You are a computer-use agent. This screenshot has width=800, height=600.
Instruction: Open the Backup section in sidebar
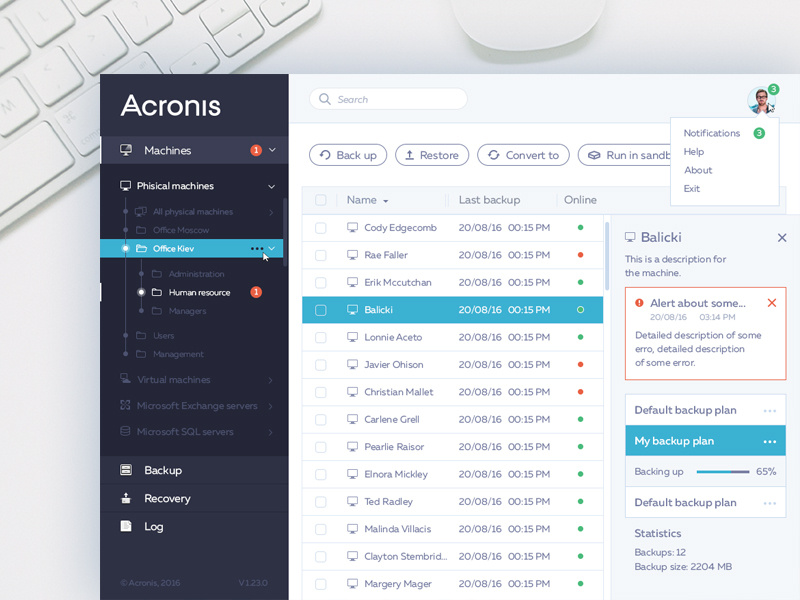tap(194, 470)
